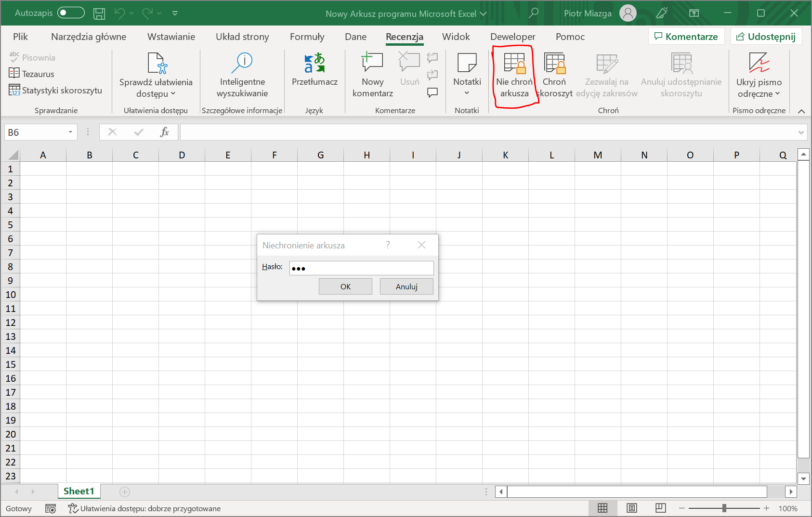
Task: Click inside the formula bar
Action: (488, 132)
